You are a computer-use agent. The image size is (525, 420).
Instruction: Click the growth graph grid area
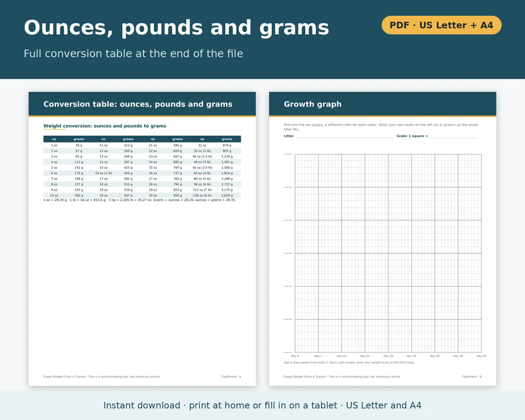pos(388,253)
